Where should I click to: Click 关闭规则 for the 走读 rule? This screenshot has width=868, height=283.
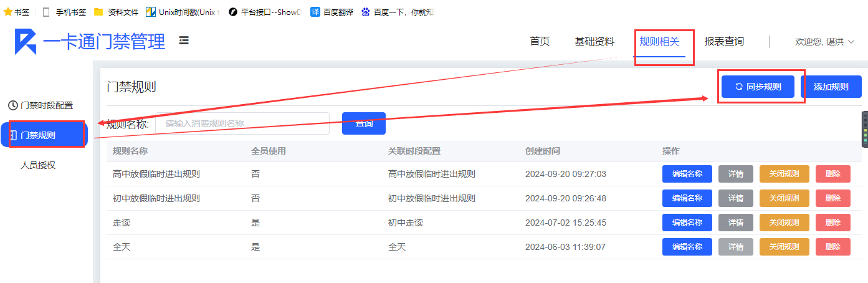784,223
